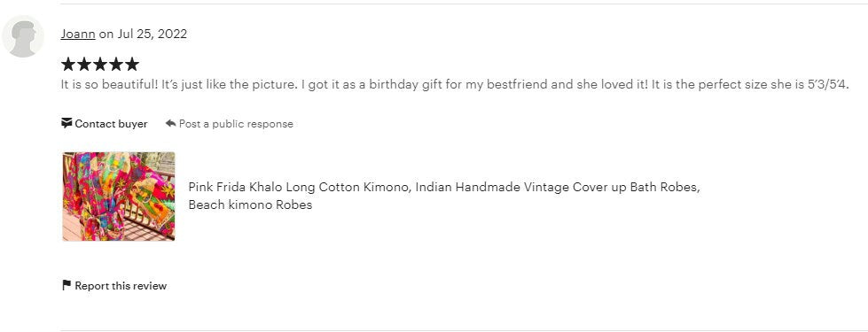
Task: Click the review date Jul 25, 2022
Action: tap(152, 34)
